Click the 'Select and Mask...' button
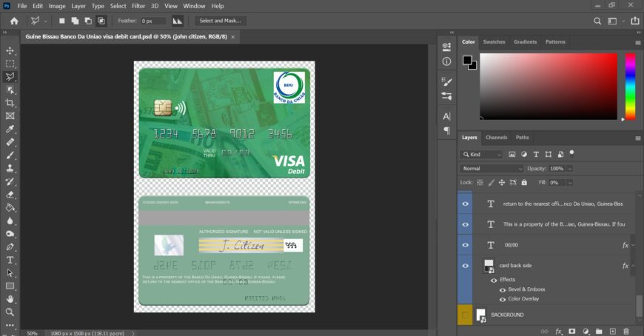 [220, 21]
